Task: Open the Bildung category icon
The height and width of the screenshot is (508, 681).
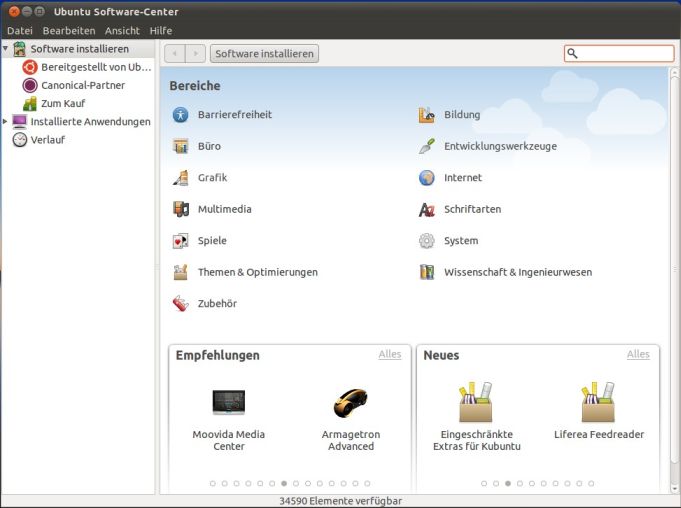Action: coord(426,115)
